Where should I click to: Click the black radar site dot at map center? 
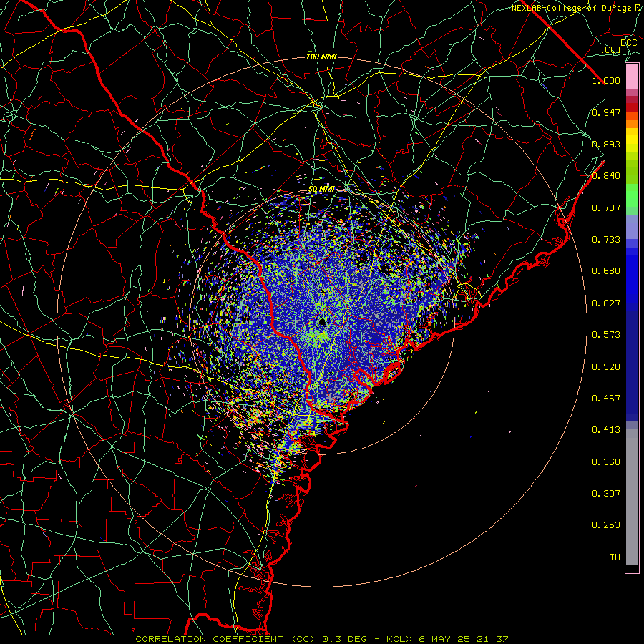tap(322, 321)
